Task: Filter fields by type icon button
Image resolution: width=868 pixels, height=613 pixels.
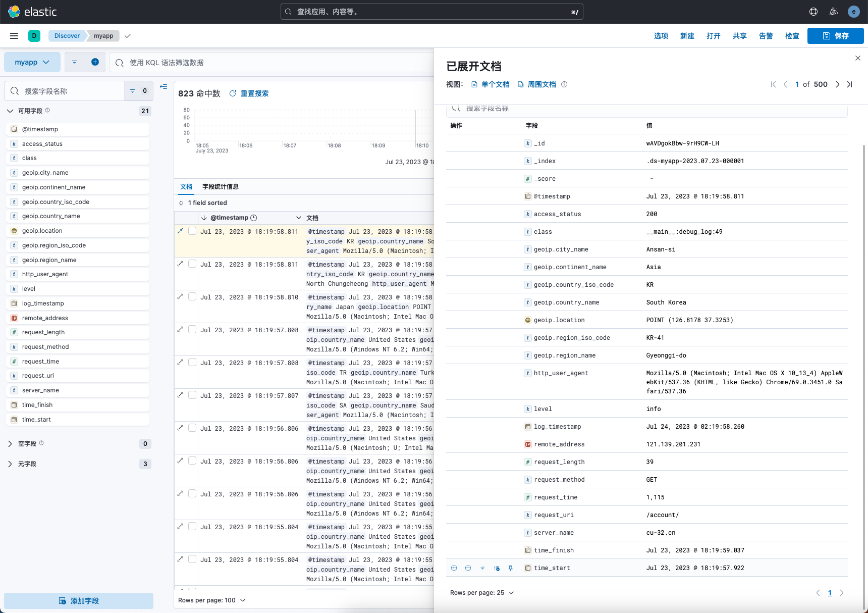Action: coord(138,91)
